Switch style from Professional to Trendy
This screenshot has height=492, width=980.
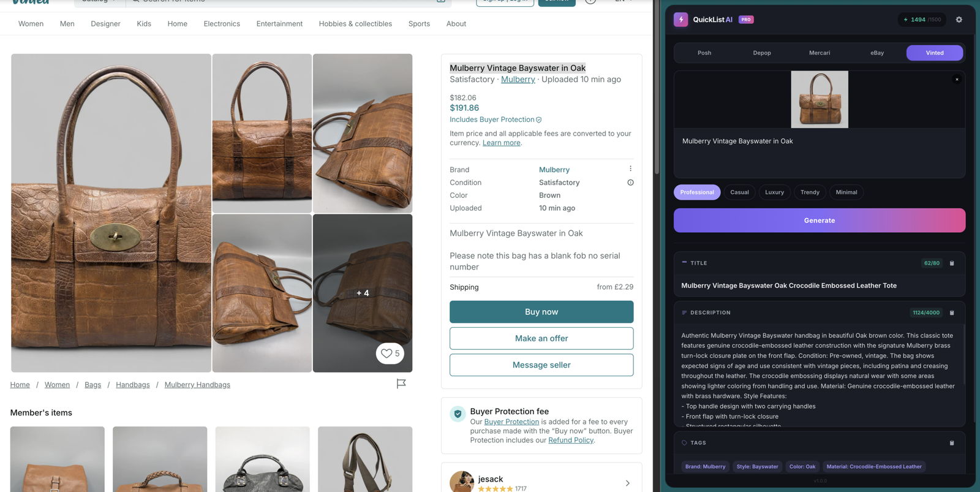pos(810,192)
